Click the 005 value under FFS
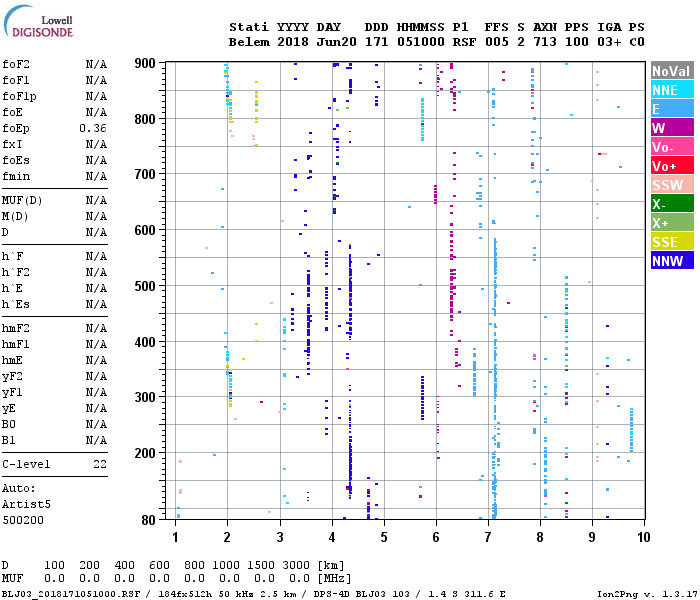 [x=497, y=42]
